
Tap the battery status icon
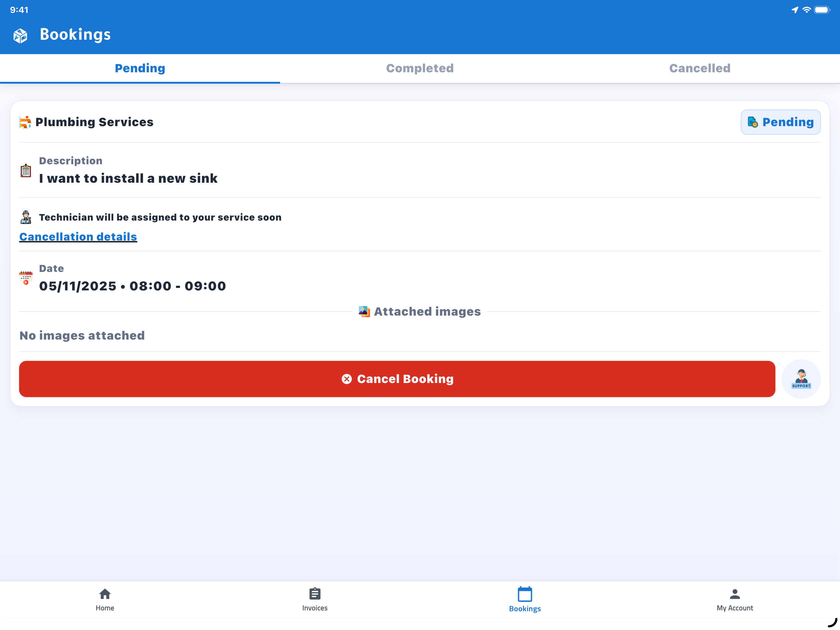coord(822,10)
